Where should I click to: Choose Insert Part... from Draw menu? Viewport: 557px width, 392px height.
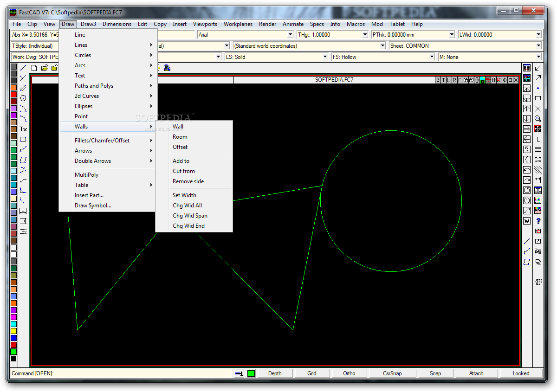pos(108,195)
